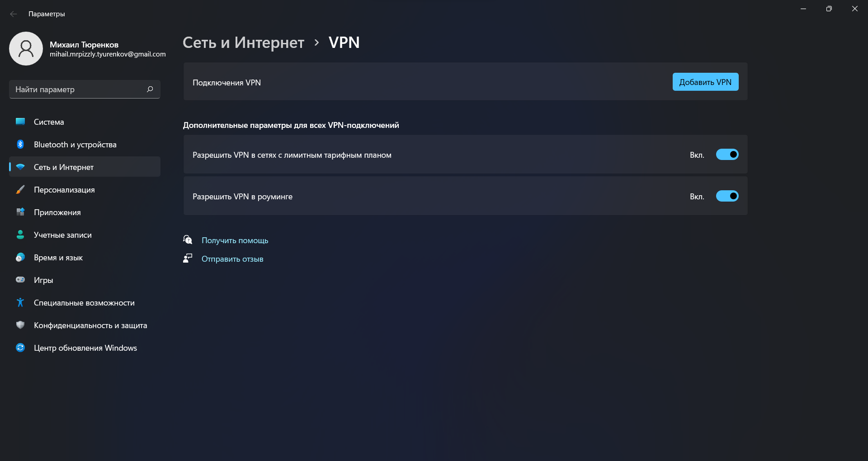Screen dimensions: 868x461
Task: Open Специальные возможности settings
Action: [x=85, y=302]
